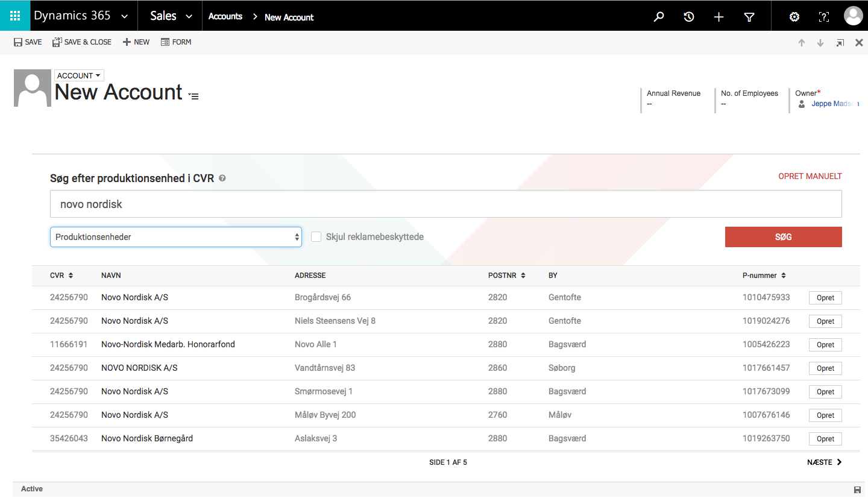
Task: Go to next record down arrow
Action: [x=820, y=43]
